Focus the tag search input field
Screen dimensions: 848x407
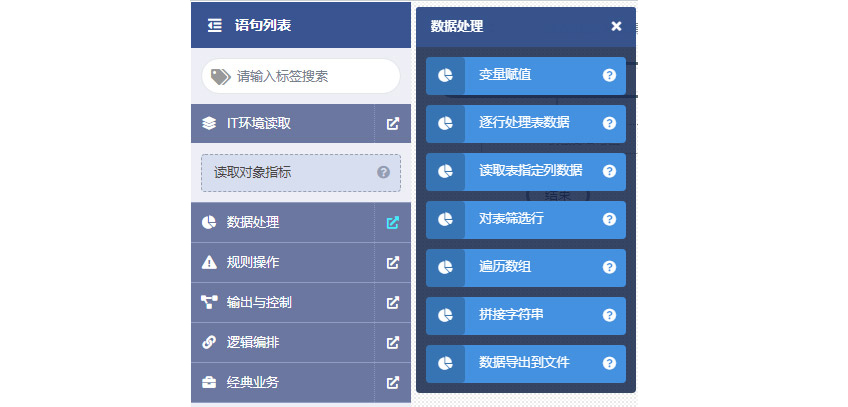coord(310,76)
